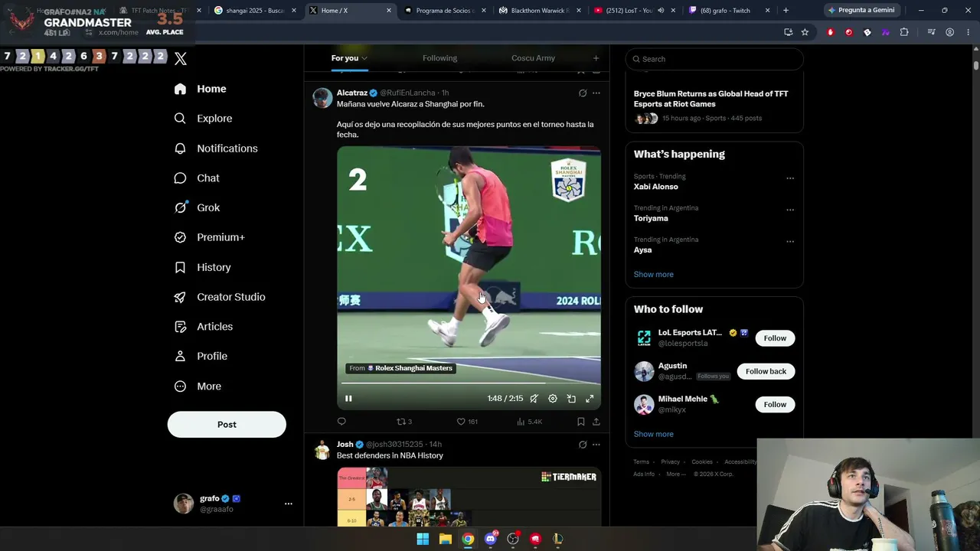Switch to the Following tab
This screenshot has width=980, height=551.
pyautogui.click(x=439, y=58)
